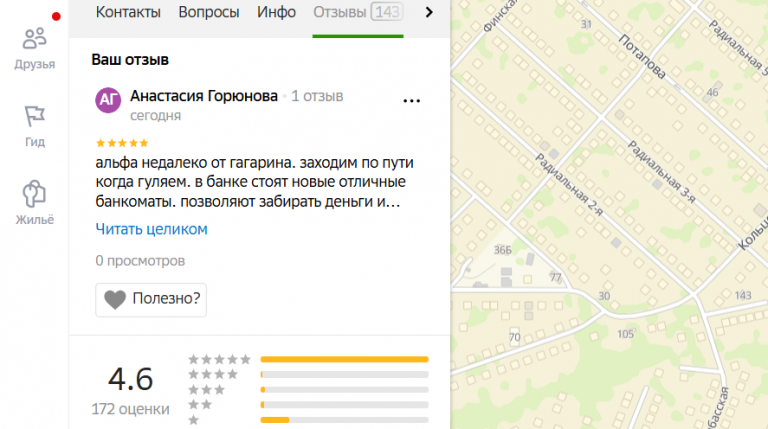This screenshot has height=429, width=768.
Task: Click the Ваш отзыв heading
Action: [x=130, y=60]
